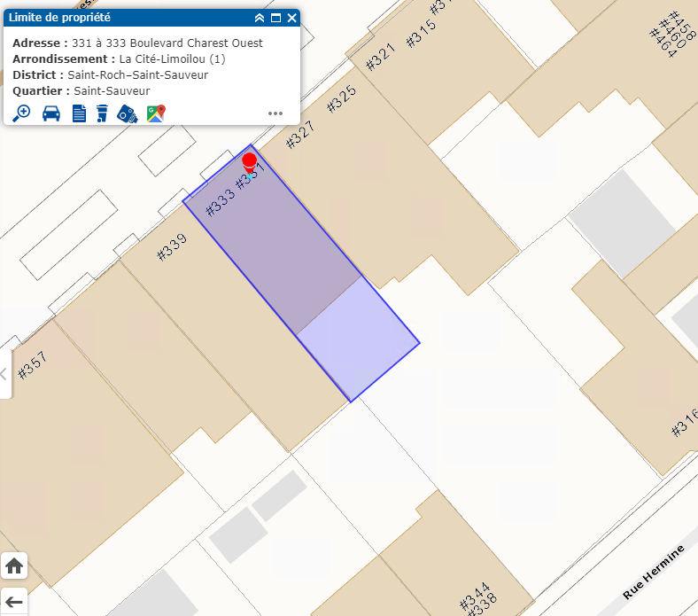The width and height of the screenshot is (698, 616).
Task: Click the #357 address label
Action: [x=32, y=365]
